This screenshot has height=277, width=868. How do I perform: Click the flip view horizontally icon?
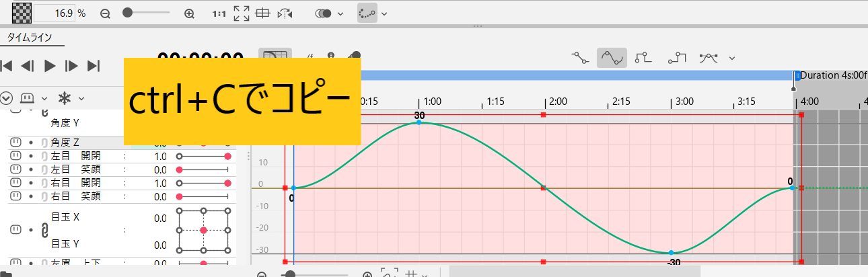pos(285,13)
